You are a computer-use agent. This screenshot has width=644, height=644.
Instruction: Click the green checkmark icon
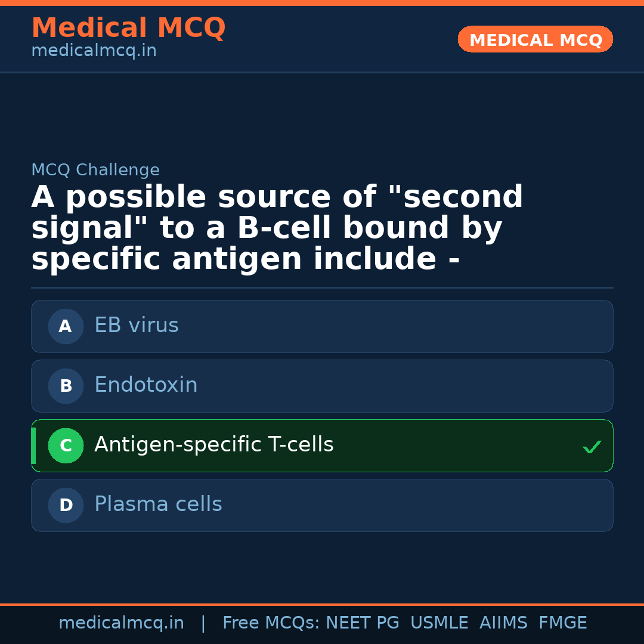coord(592,447)
